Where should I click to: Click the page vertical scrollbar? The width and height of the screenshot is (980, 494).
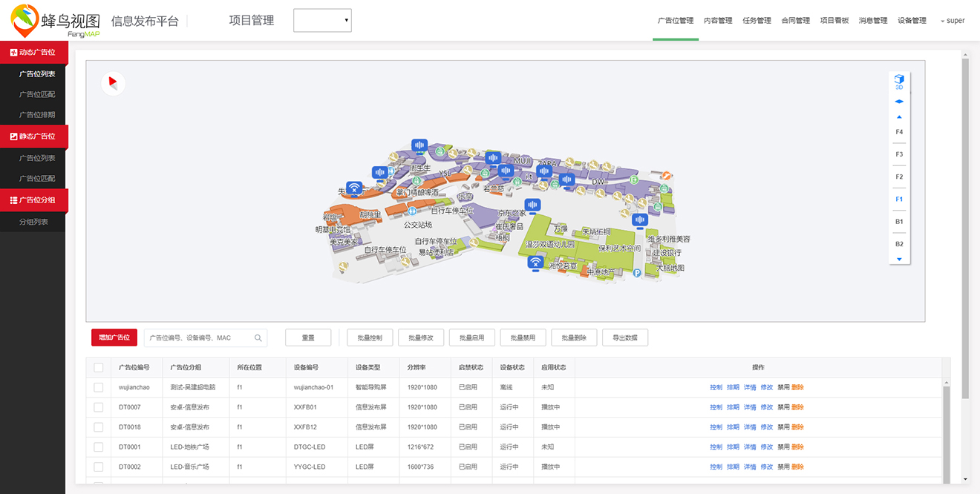click(965, 223)
